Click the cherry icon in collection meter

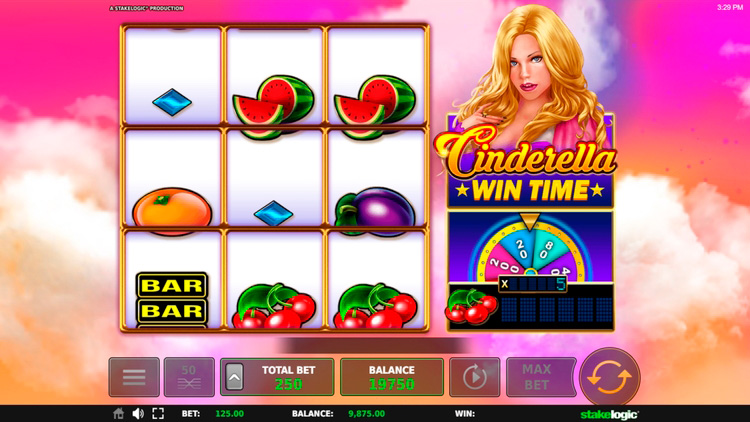(471, 306)
